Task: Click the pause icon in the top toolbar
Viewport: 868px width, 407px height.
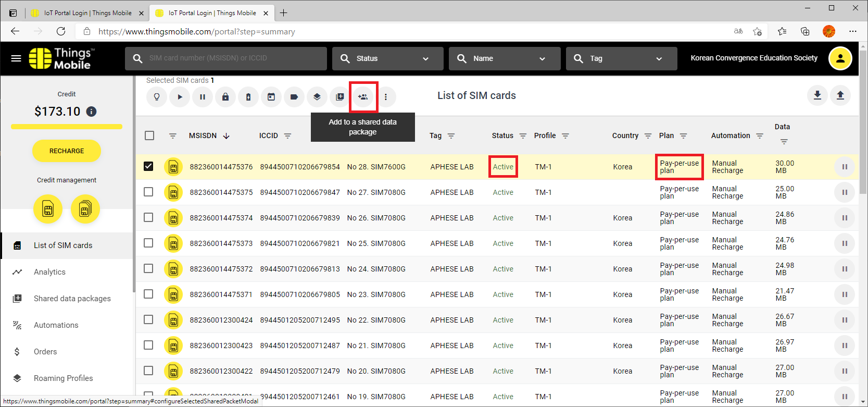Action: [x=203, y=97]
